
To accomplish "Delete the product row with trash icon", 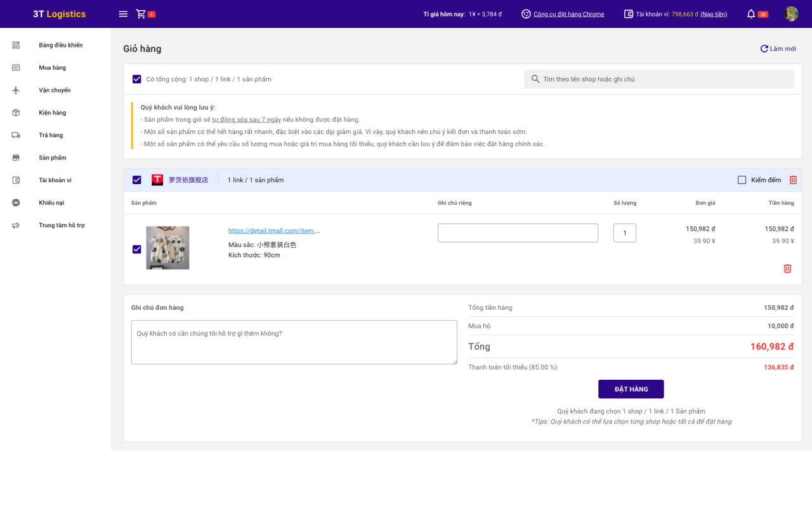I will (787, 269).
